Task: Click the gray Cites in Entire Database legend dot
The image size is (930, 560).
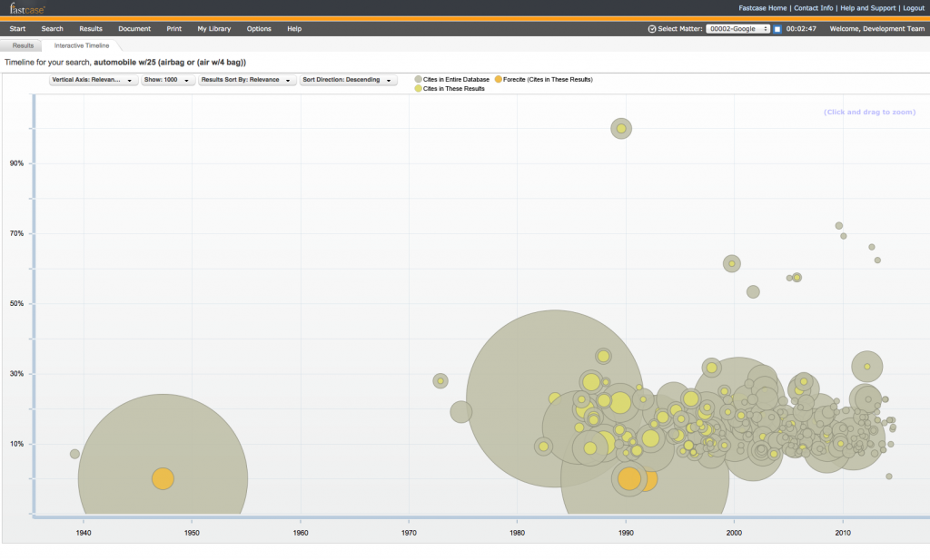Action: point(418,80)
